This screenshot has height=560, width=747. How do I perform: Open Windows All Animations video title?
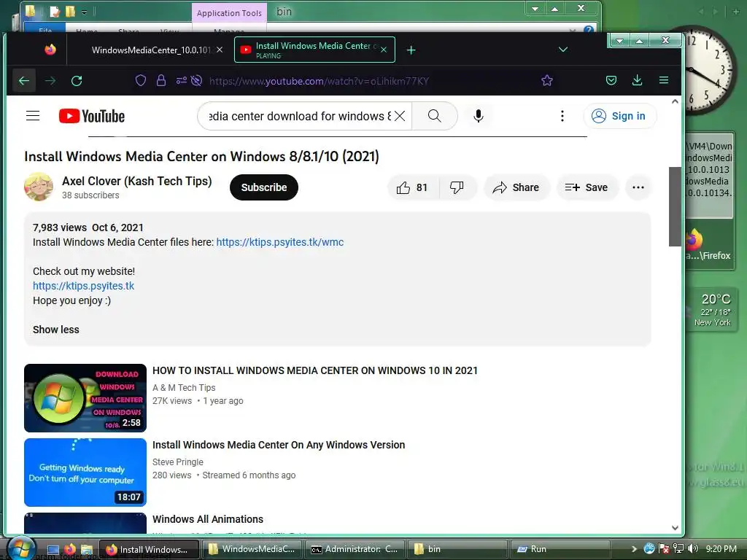click(x=208, y=519)
